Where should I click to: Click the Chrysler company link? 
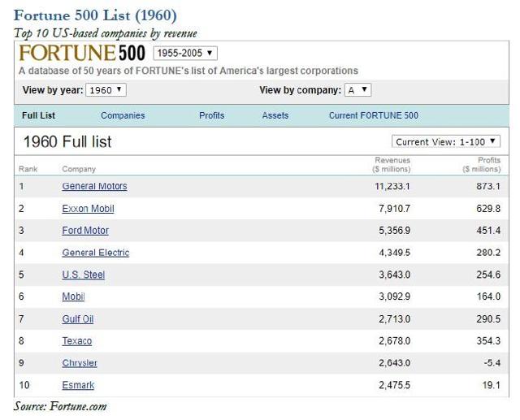point(80,363)
